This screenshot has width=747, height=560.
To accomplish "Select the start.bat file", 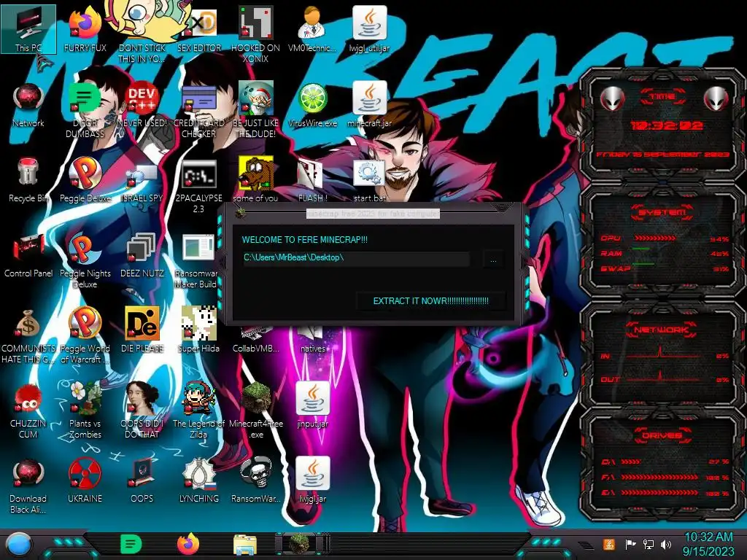I will [x=369, y=180].
